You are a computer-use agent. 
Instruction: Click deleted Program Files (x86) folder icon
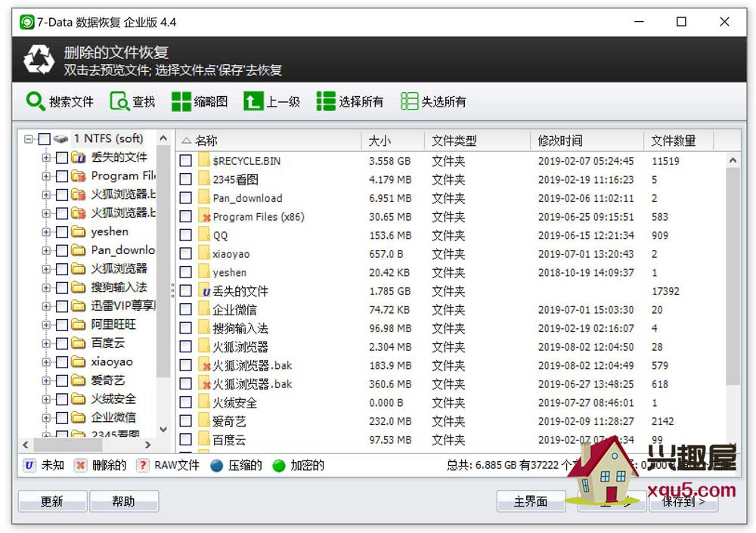click(204, 216)
